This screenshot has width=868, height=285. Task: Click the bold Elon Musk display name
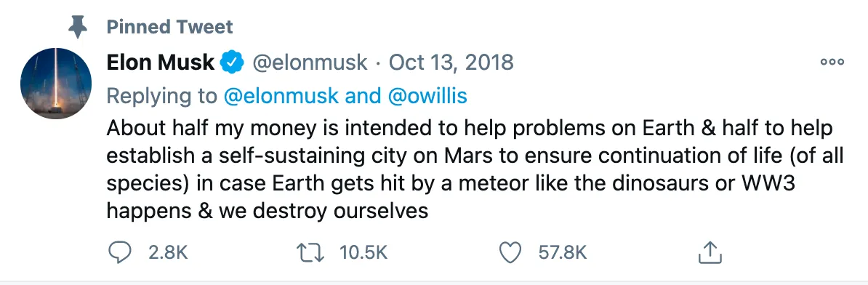click(161, 63)
